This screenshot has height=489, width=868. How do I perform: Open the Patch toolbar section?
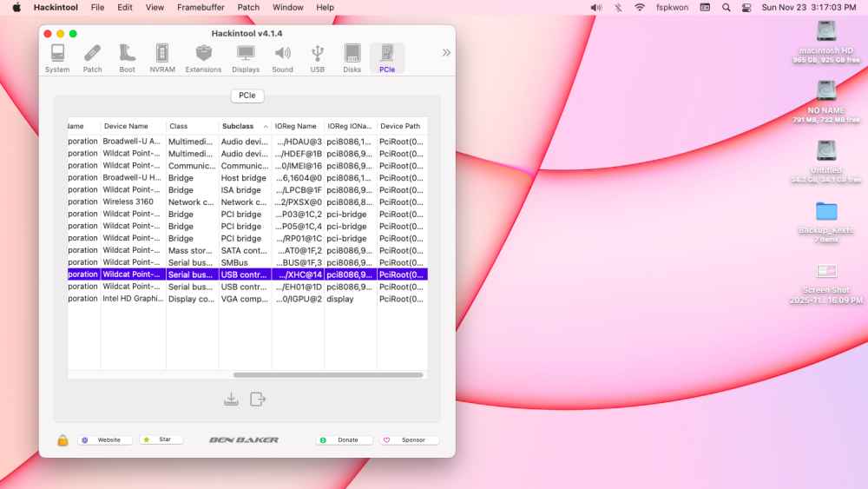[93, 58]
